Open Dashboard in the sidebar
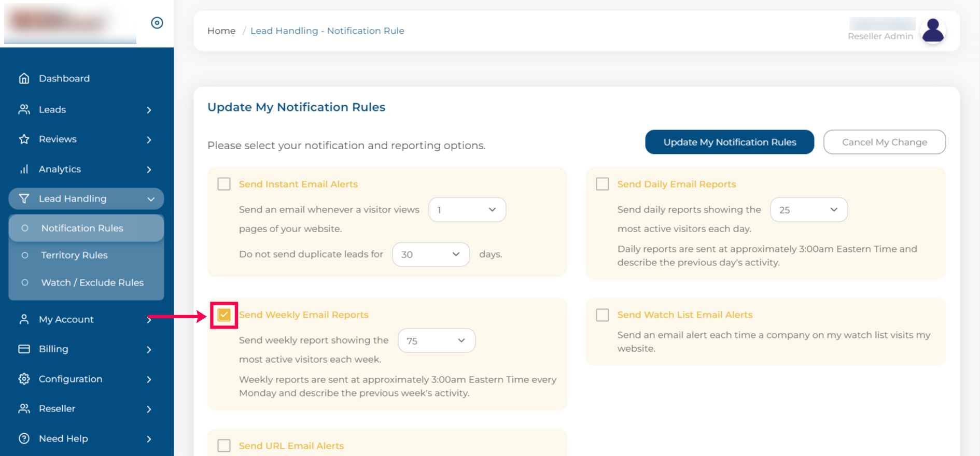This screenshot has width=980, height=456. click(64, 78)
